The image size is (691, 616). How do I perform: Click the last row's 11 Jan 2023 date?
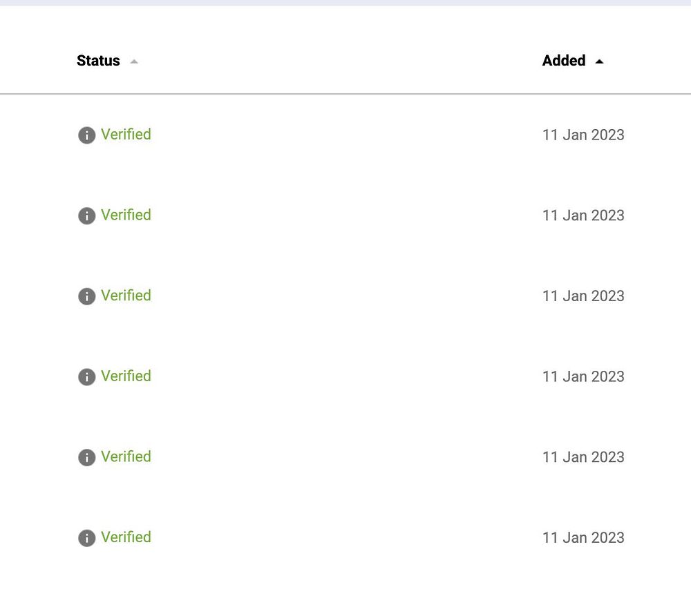click(583, 538)
